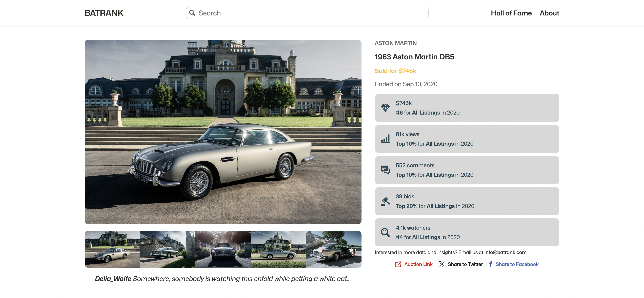Select the first thumbnail of car at mansion
644x298 pixels.
point(112,249)
